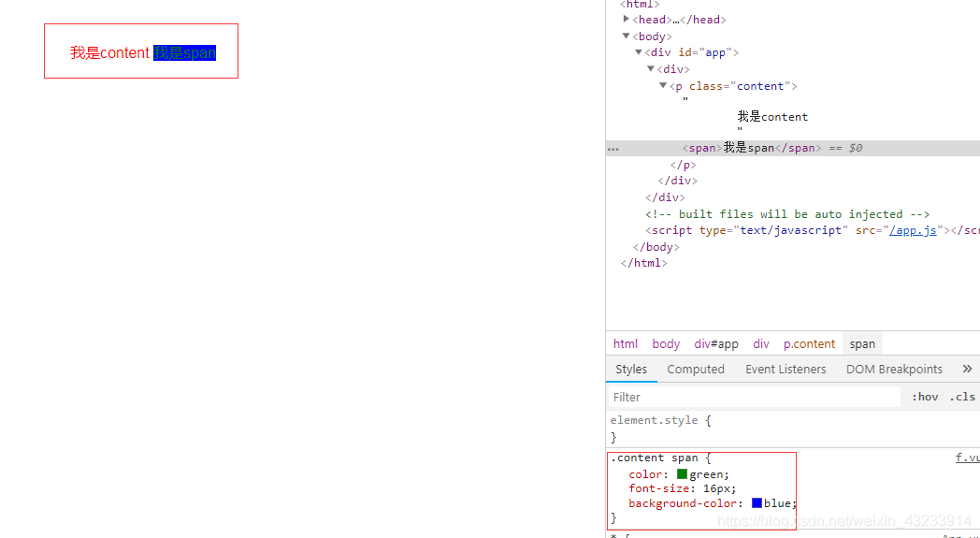Click the '我是content' text node in DOM tree
This screenshot has height=538, width=980.
(x=772, y=116)
